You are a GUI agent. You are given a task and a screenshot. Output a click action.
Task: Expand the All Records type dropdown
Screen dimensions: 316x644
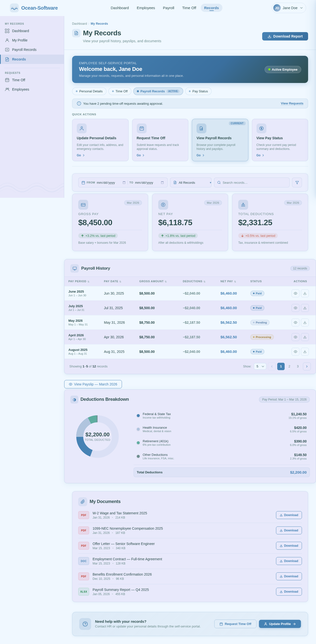[x=191, y=182]
